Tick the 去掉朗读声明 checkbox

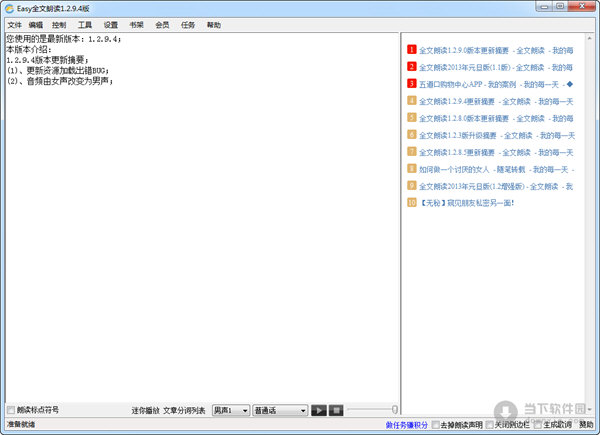pos(435,425)
